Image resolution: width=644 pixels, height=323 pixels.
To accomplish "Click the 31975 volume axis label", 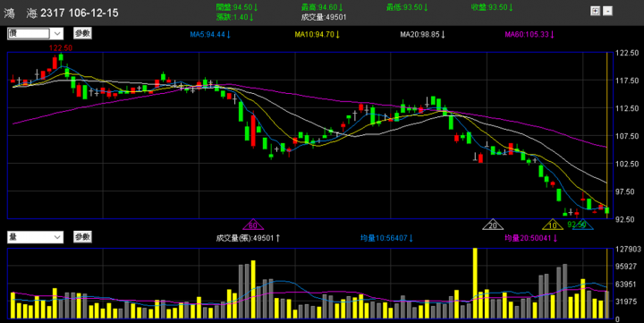I will [626, 302].
